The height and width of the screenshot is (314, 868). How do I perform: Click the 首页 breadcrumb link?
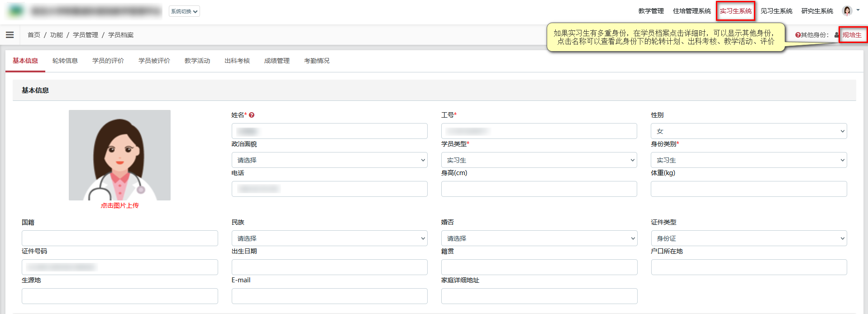point(34,35)
